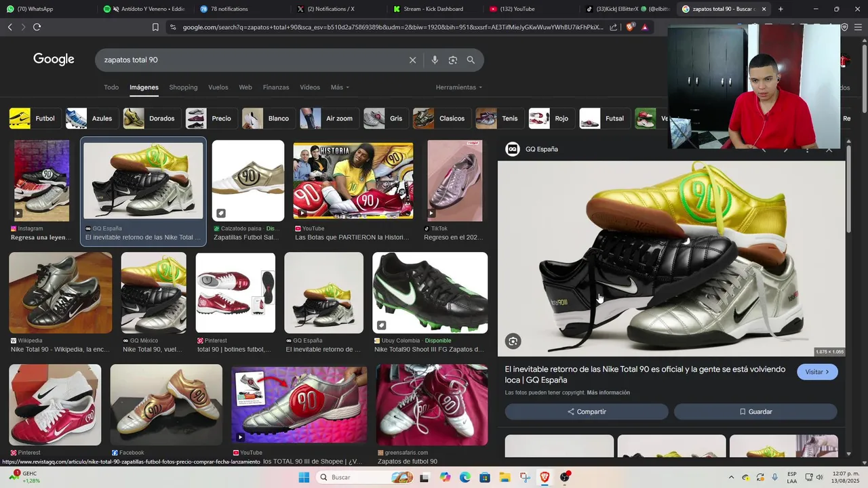Click the Google logo
868x488 pixels.
click(x=54, y=59)
